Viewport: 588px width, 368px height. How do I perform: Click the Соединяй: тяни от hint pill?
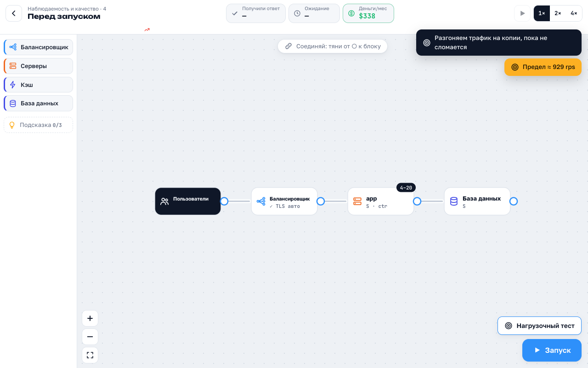click(333, 46)
